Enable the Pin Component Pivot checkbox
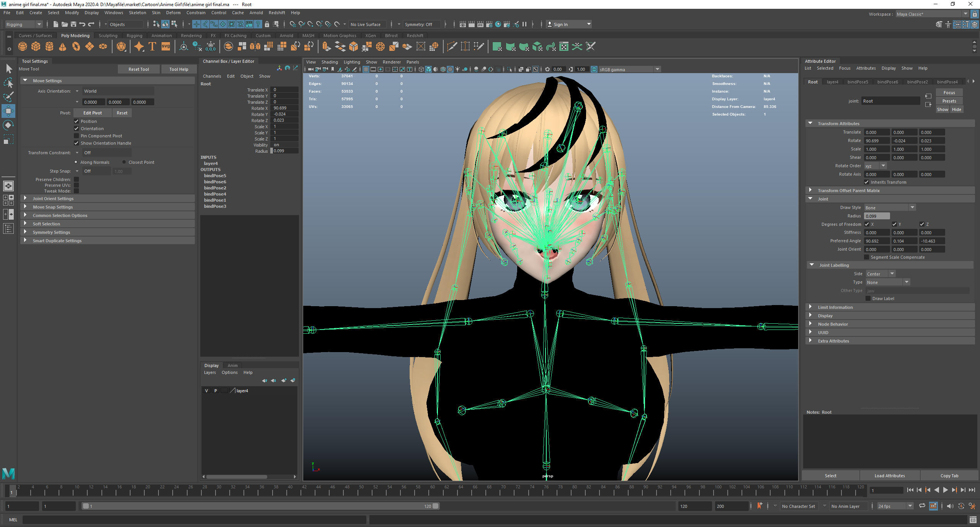 coord(77,136)
